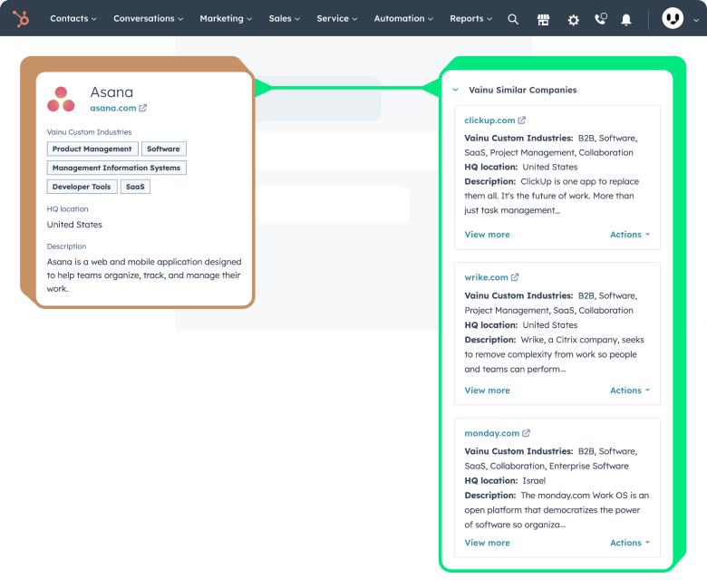This screenshot has width=707, height=588.
Task: Click View more on the wrike.com card
Action: click(487, 390)
